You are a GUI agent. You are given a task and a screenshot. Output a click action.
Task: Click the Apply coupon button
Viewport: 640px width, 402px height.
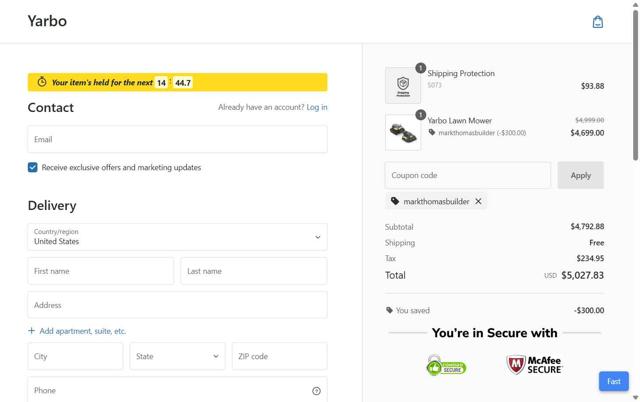580,175
